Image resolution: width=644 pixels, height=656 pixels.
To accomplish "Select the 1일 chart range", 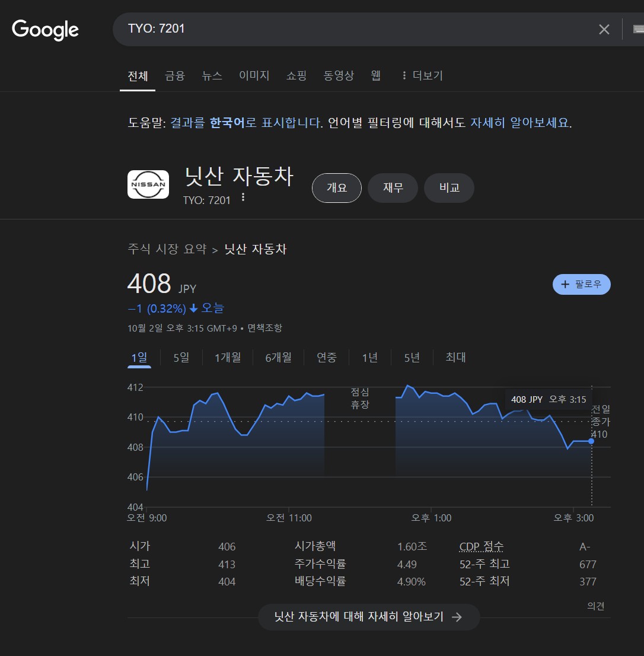I will (139, 358).
